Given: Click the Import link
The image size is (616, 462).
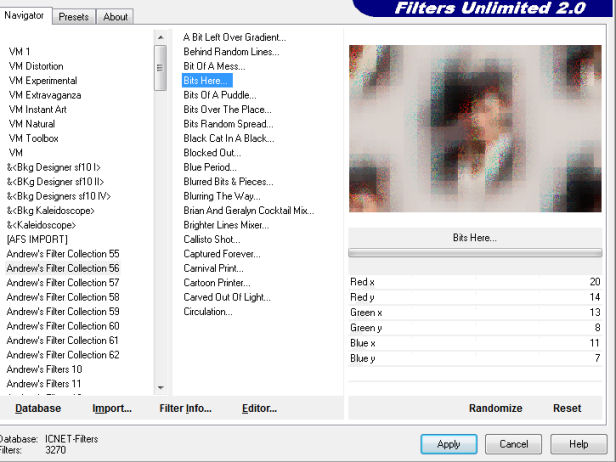Looking at the screenshot, I should click(x=112, y=409).
